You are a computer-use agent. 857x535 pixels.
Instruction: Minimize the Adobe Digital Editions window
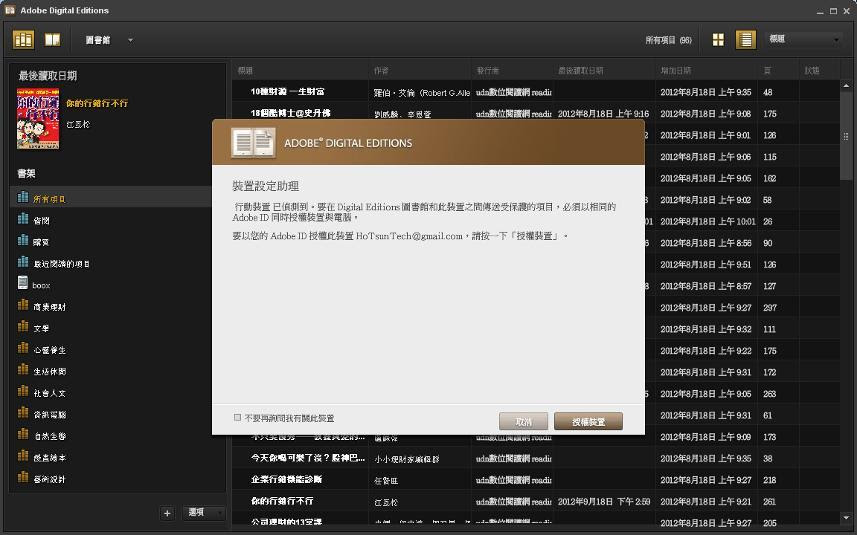pyautogui.click(x=820, y=11)
